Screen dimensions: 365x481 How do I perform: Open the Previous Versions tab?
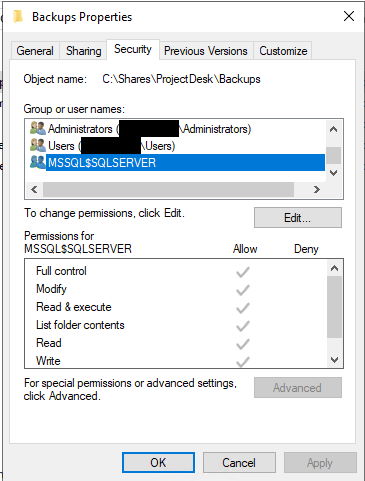[x=206, y=51]
